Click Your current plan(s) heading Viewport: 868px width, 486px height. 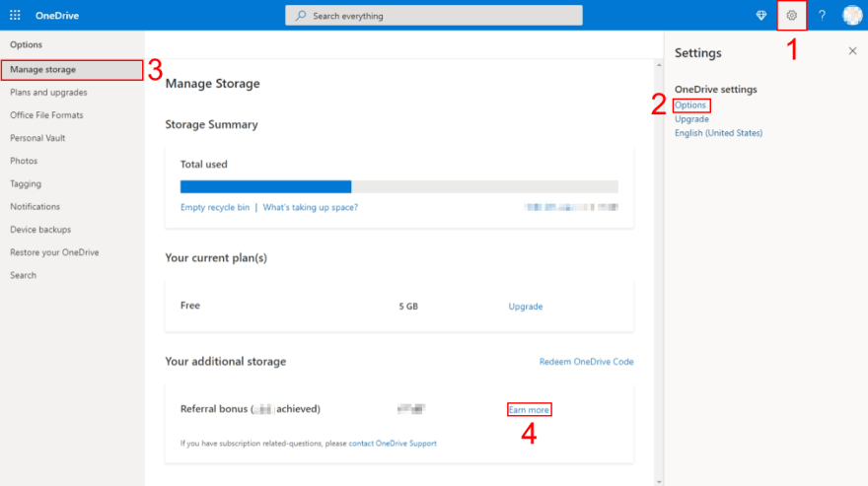(x=216, y=258)
